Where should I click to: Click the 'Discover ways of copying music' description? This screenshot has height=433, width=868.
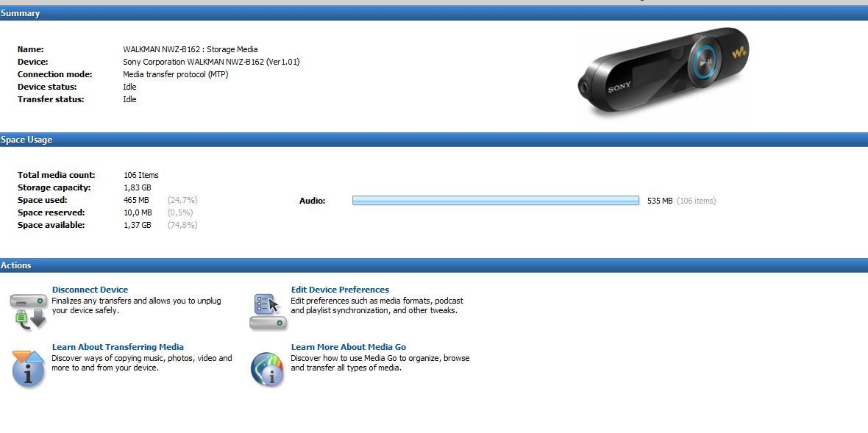[x=142, y=362]
